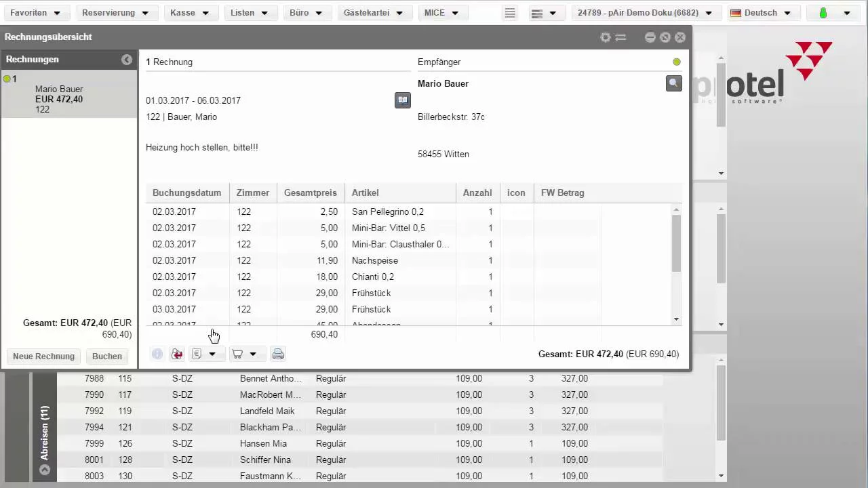Click the blue info icon
Screen dimensions: 868x488
pyautogui.click(x=157, y=354)
